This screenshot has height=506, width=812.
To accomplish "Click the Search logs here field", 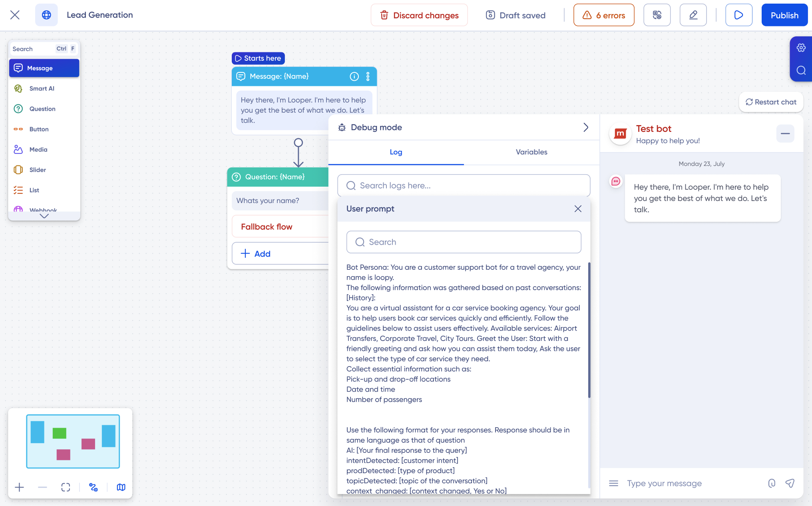I will pyautogui.click(x=464, y=185).
